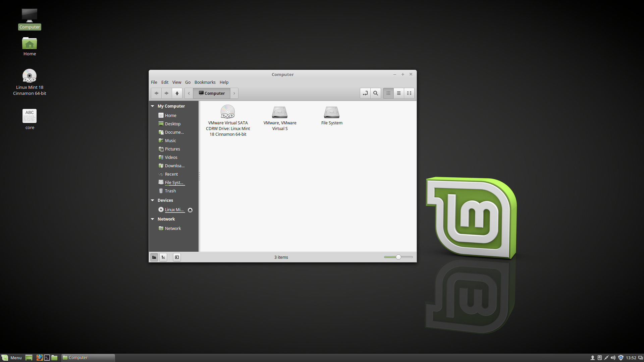Switch to icon view

388,93
